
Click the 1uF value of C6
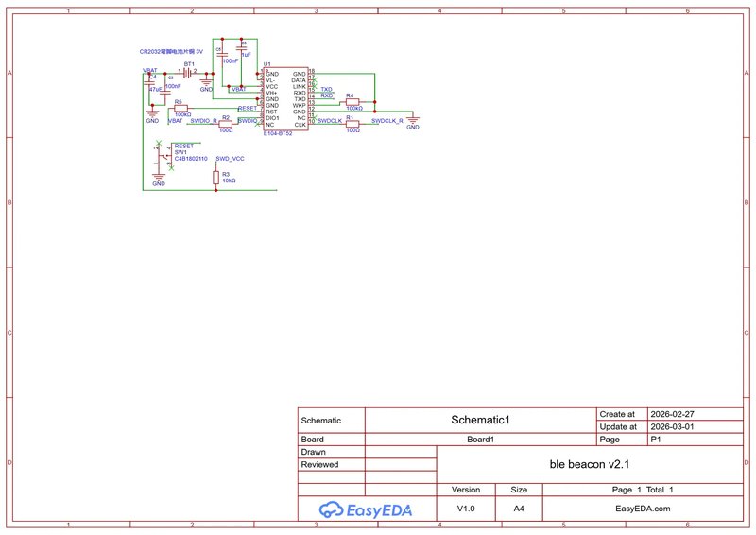(247, 55)
